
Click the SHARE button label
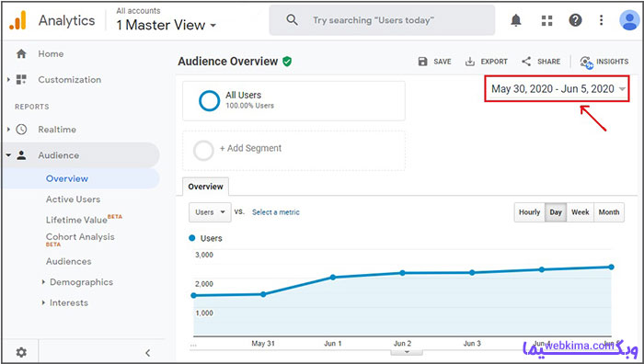548,62
